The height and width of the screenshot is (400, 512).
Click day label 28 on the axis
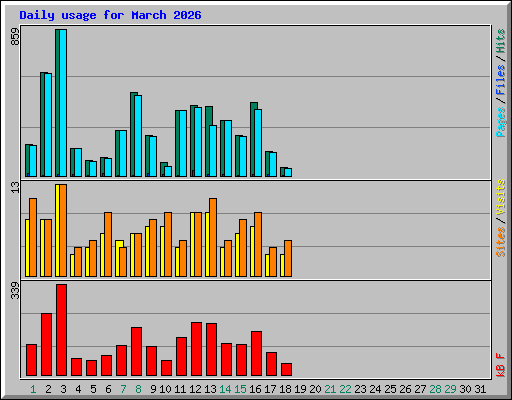435,389
